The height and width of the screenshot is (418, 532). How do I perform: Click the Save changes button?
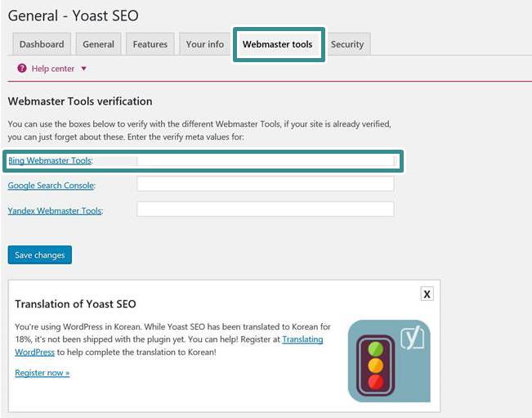(x=40, y=255)
